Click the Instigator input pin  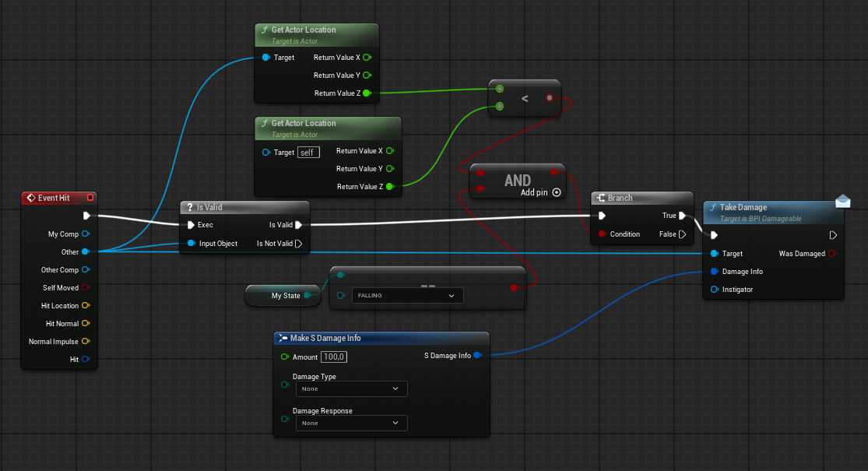[x=714, y=290]
